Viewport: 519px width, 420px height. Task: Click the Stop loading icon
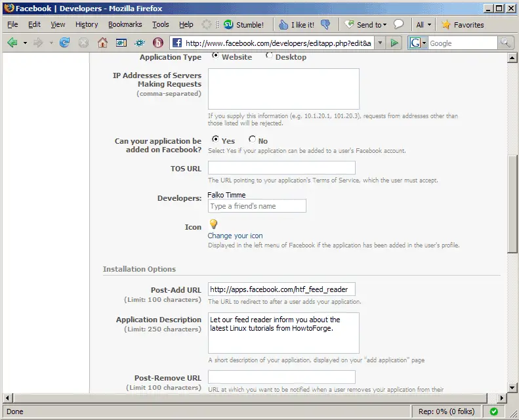[83, 43]
